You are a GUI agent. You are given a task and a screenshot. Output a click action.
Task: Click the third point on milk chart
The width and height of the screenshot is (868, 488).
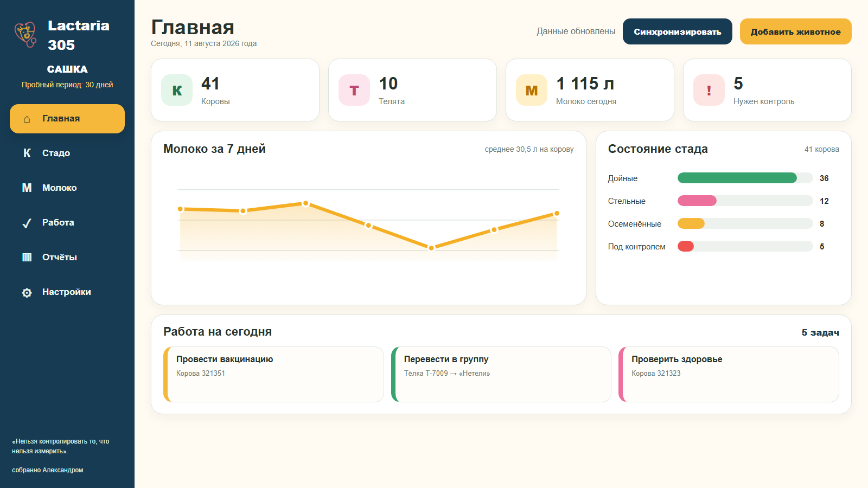pos(306,203)
